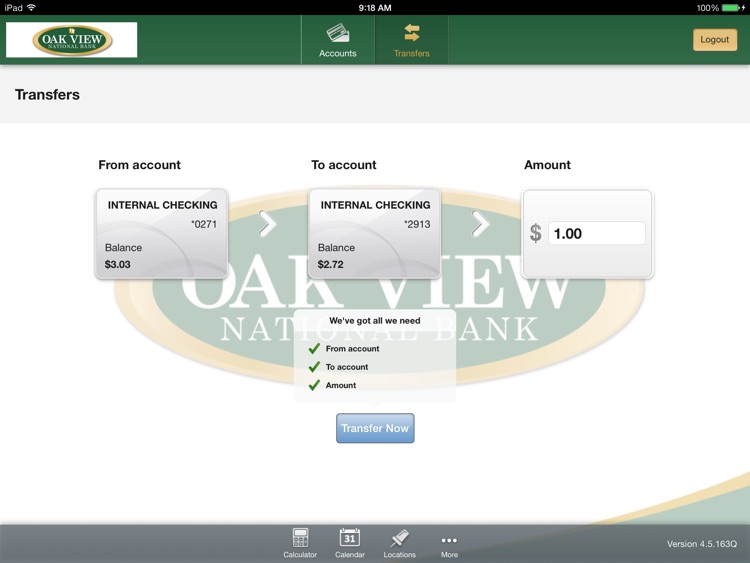Click the 'From account' column heading
The image size is (750, 563).
click(139, 165)
